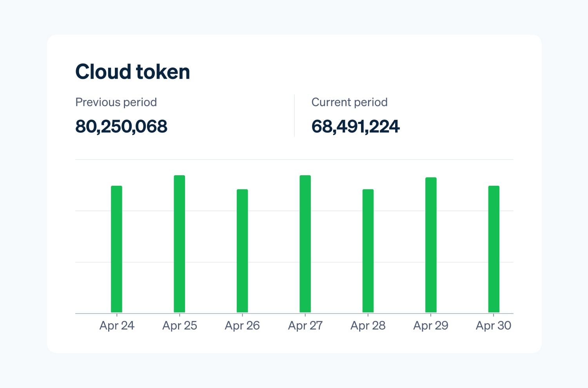The height and width of the screenshot is (388, 588).
Task: Select the Apr 26 date label
Action: click(x=242, y=326)
